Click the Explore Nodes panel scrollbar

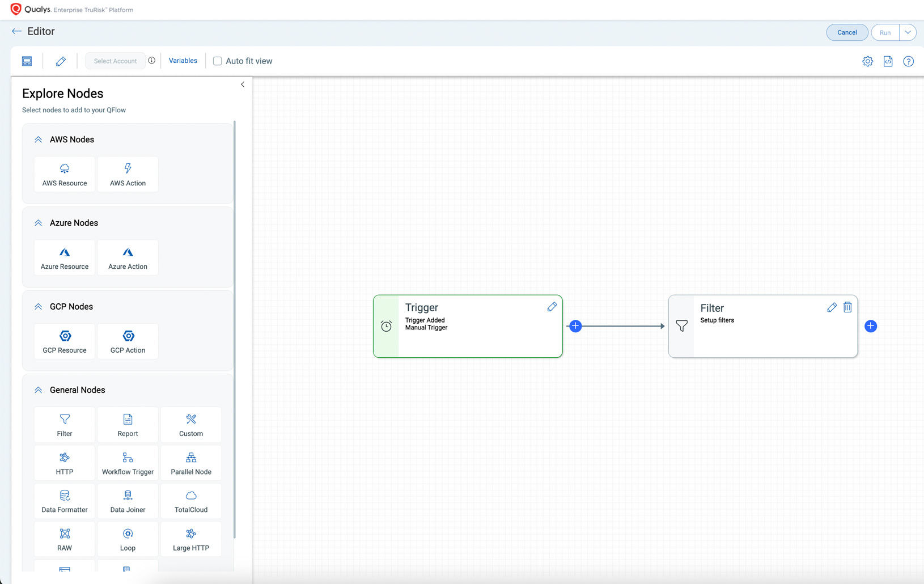pos(235,329)
